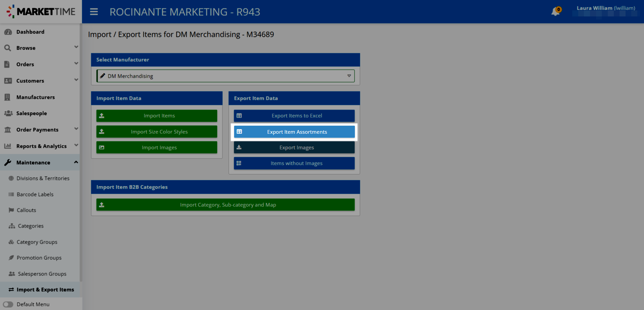The image size is (644, 310).
Task: Click the upload icon on Import Items
Action: tap(102, 116)
